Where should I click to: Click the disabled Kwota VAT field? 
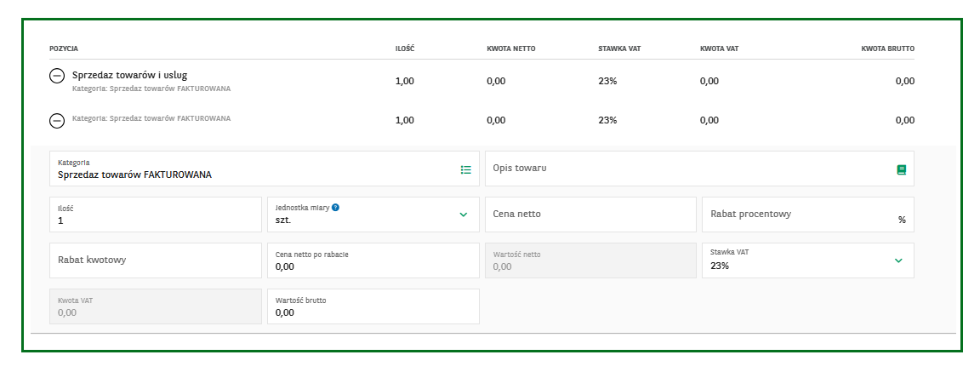click(156, 306)
